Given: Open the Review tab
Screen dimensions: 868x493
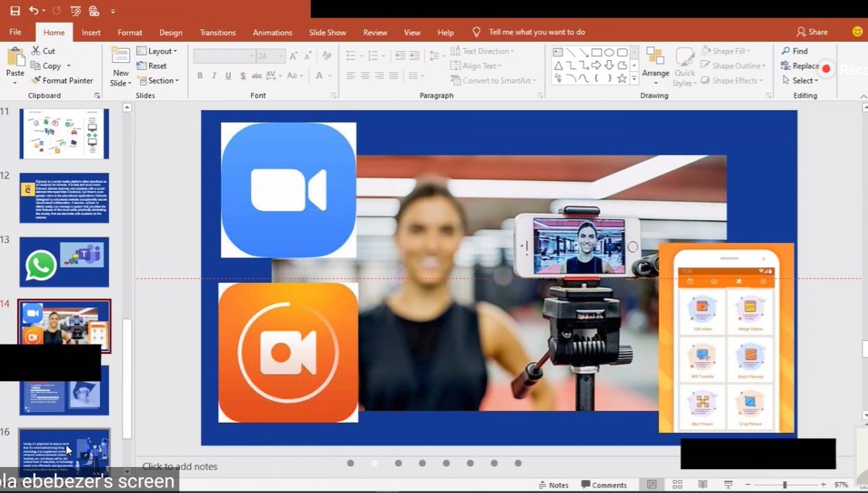Looking at the screenshot, I should click(375, 33).
